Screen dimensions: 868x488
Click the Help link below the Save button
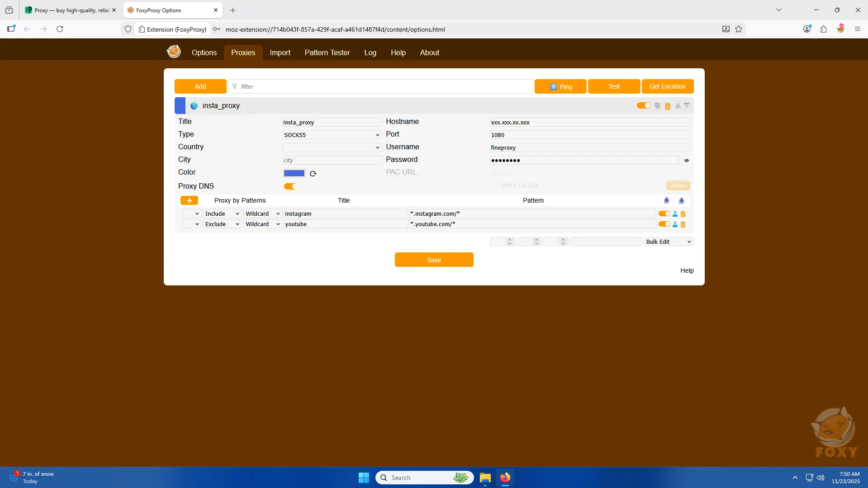(687, 270)
